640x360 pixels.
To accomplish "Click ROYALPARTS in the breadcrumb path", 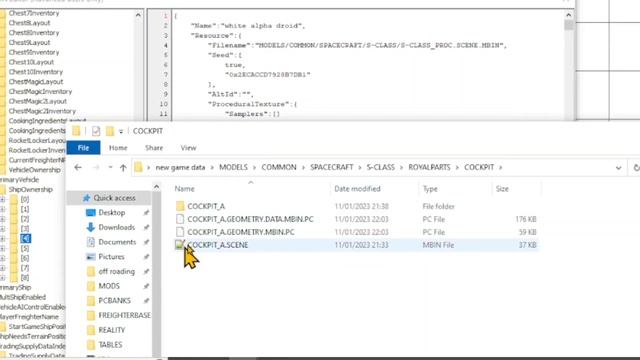I will tap(429, 167).
